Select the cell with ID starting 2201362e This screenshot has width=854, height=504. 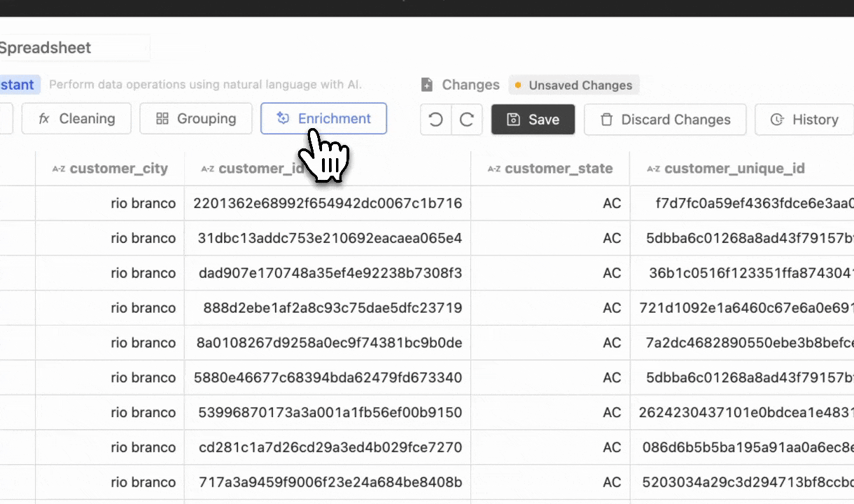point(328,204)
